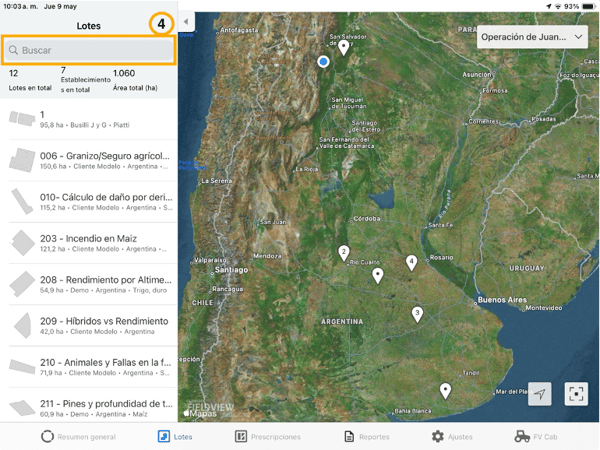Viewport: 600px width, 450px height.
Task: Tap the Santiago label on map
Action: click(231, 270)
